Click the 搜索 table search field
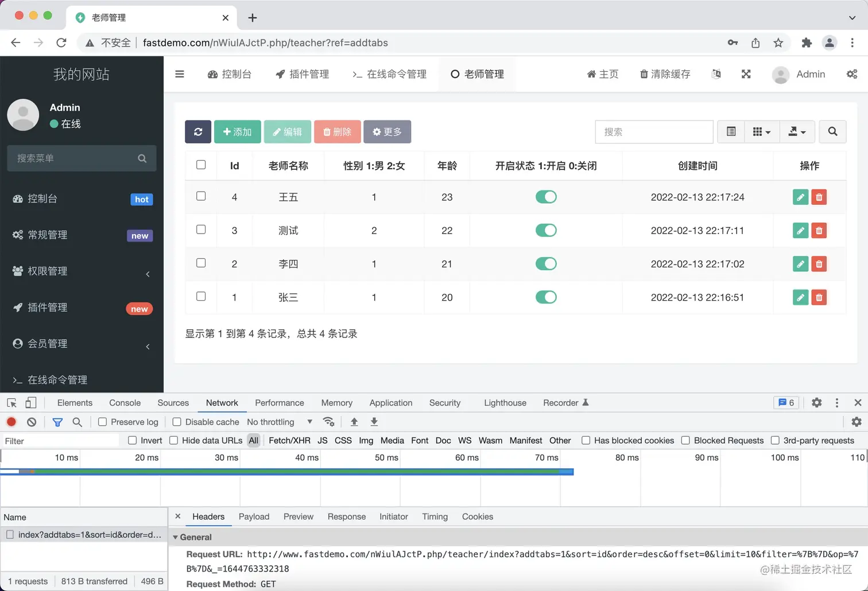 [x=654, y=131]
